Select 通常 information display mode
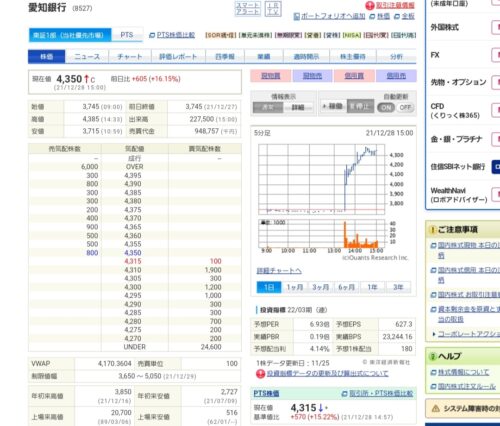Viewport: 500px width, 426px height. (x=268, y=107)
